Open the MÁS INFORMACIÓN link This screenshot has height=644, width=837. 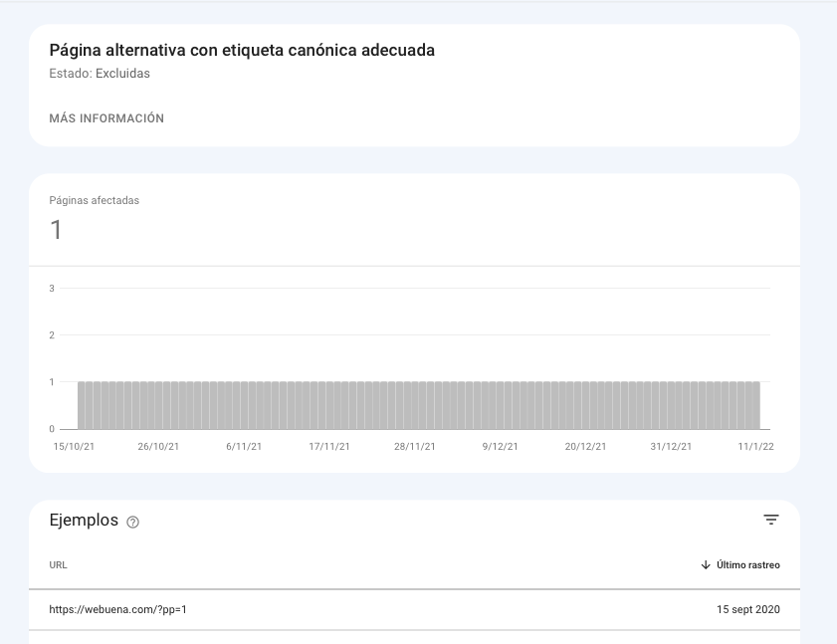pyautogui.click(x=106, y=118)
